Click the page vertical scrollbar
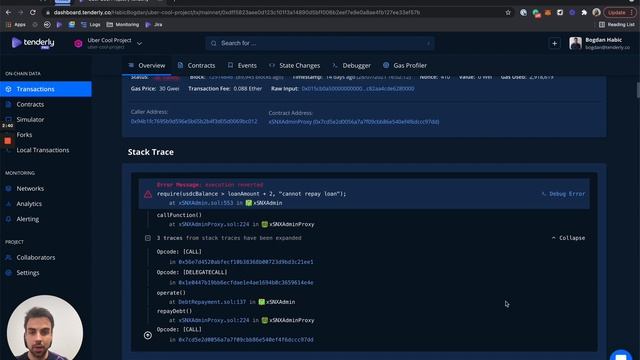This screenshot has width=640, height=360. point(638,90)
